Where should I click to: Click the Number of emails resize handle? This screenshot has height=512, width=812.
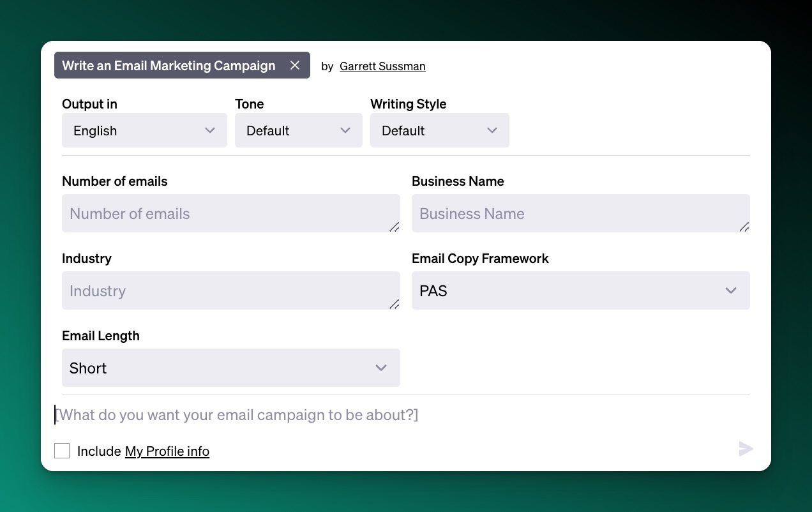[x=394, y=227]
